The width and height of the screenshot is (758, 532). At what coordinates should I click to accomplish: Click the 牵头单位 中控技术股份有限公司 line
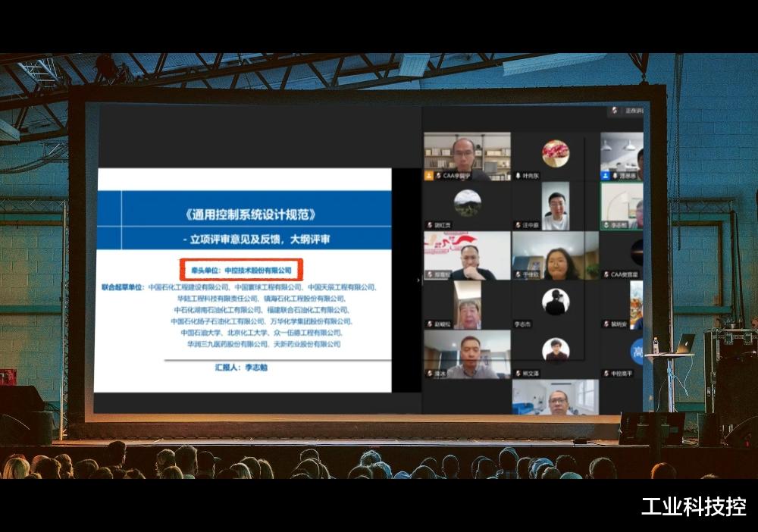coord(241,270)
